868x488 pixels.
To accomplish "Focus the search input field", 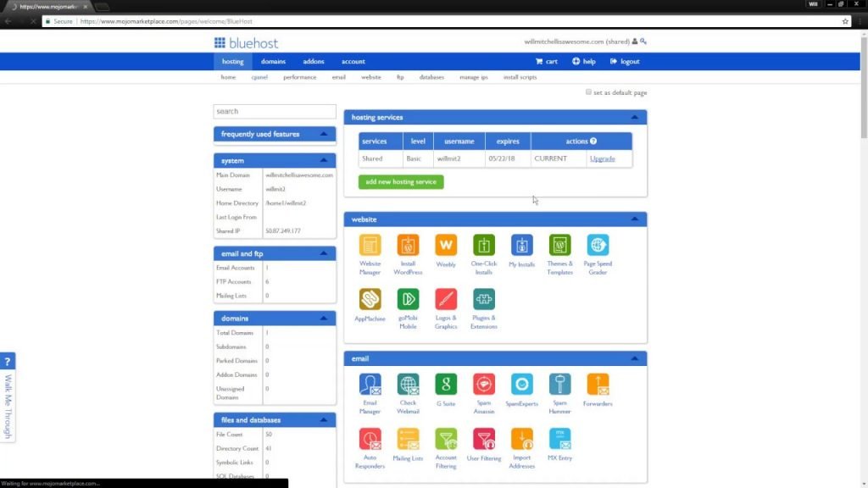I will [x=275, y=111].
